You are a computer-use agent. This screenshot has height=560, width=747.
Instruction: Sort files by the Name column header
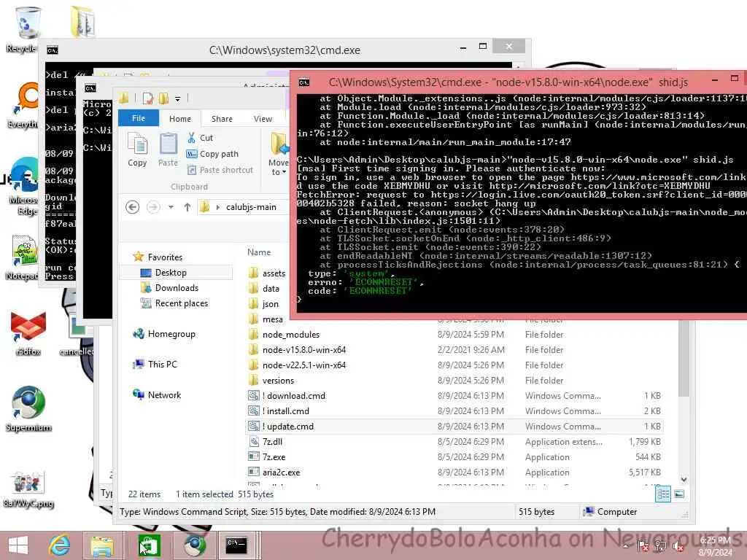pos(259,252)
